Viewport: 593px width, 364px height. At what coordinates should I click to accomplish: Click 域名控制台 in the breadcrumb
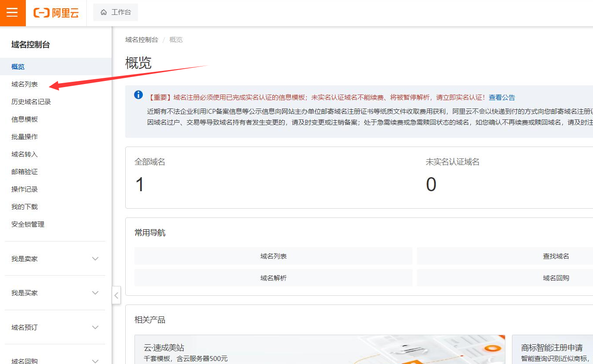(x=141, y=39)
